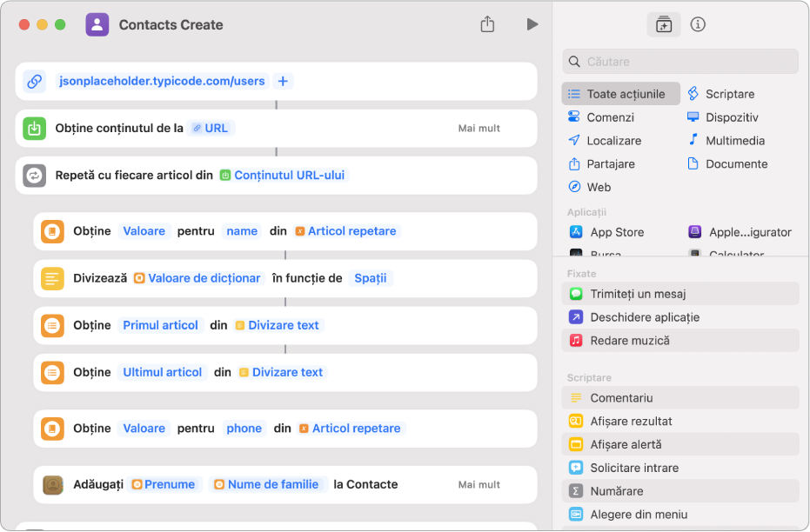
Task: Open the Dispozitiv category
Action: 723,117
